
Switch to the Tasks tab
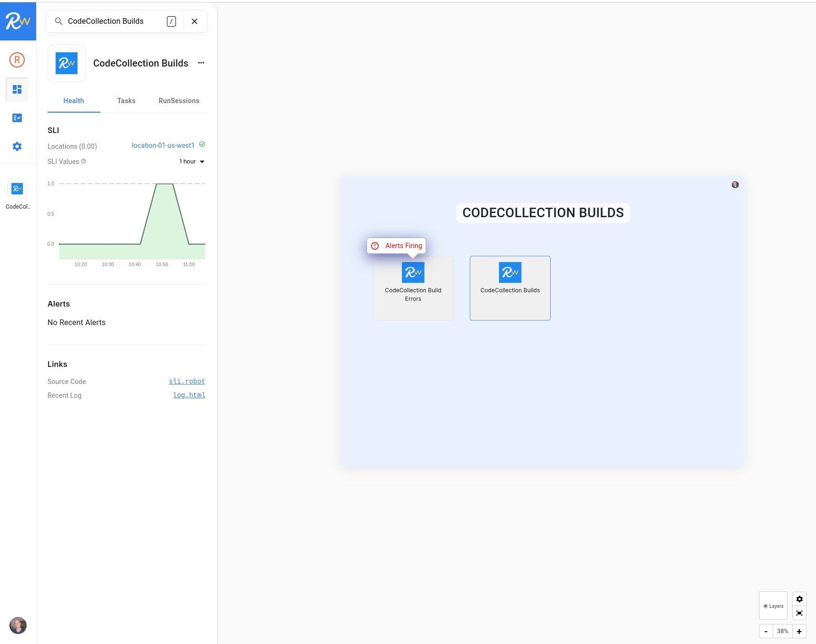(126, 101)
